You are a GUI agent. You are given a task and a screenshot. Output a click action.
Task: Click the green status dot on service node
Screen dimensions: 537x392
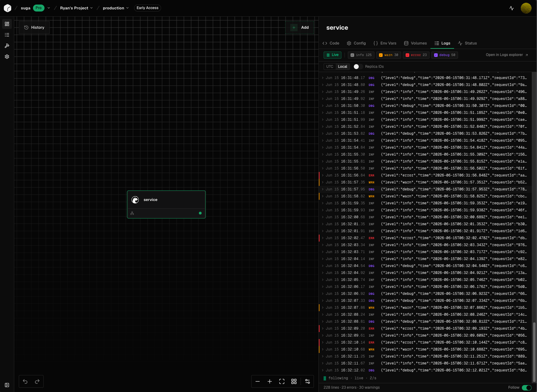[x=200, y=213]
